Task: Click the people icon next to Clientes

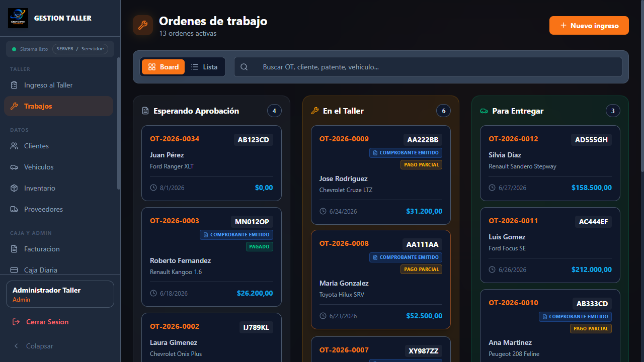Action: click(x=14, y=146)
